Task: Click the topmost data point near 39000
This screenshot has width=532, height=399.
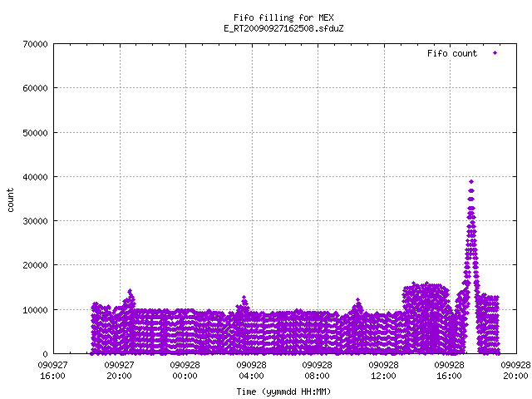Action: click(x=471, y=182)
